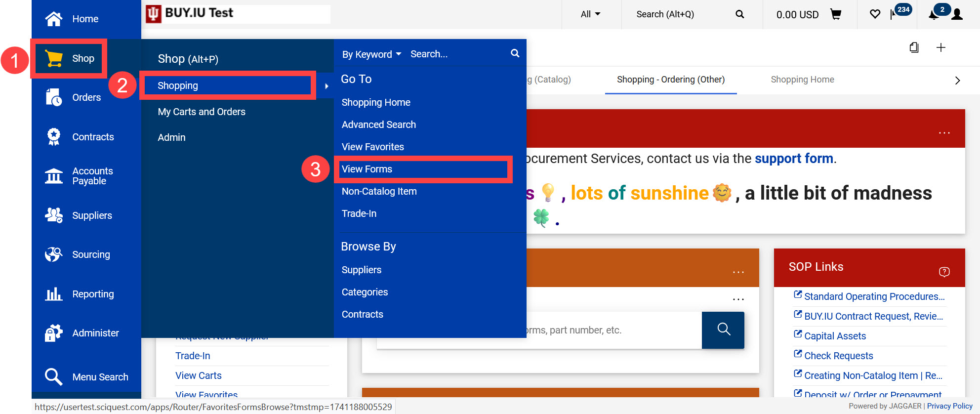
Task: Open Creating Non-Catalog Item link
Action: coord(873,375)
